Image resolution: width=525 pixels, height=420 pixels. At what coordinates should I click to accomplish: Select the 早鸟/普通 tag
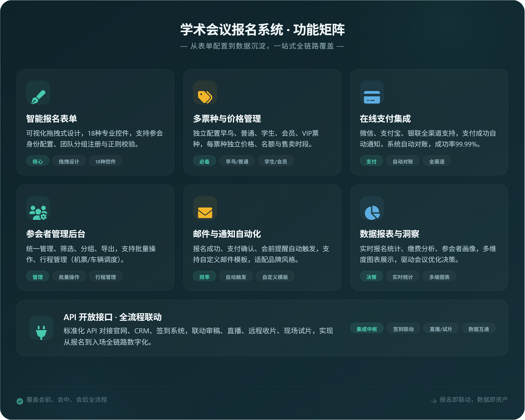[x=237, y=161]
